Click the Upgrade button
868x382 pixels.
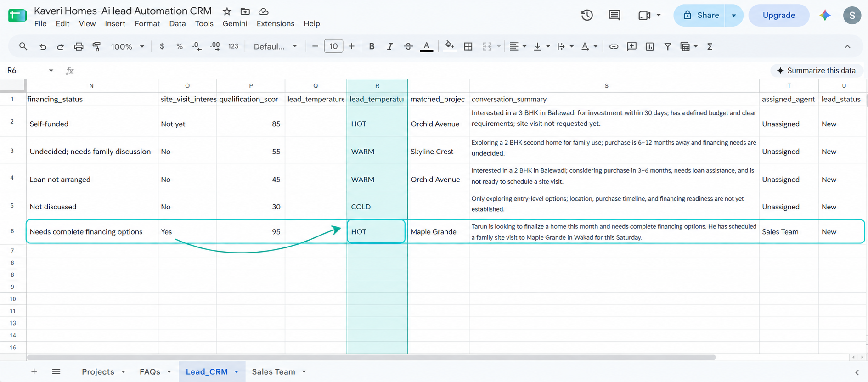(778, 15)
